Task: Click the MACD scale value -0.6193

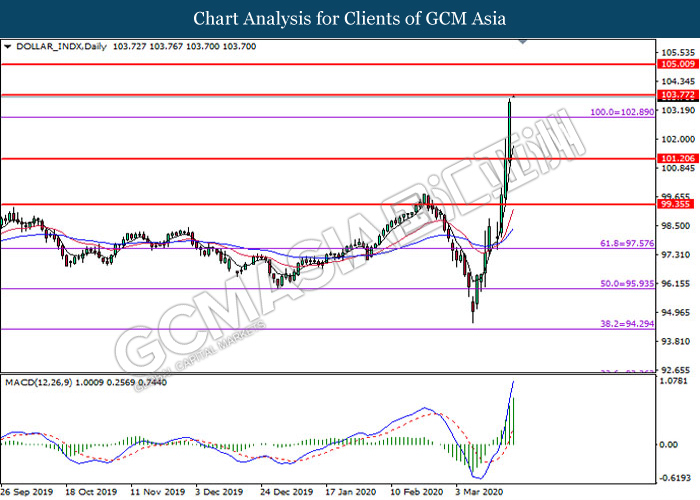Action: click(x=675, y=478)
